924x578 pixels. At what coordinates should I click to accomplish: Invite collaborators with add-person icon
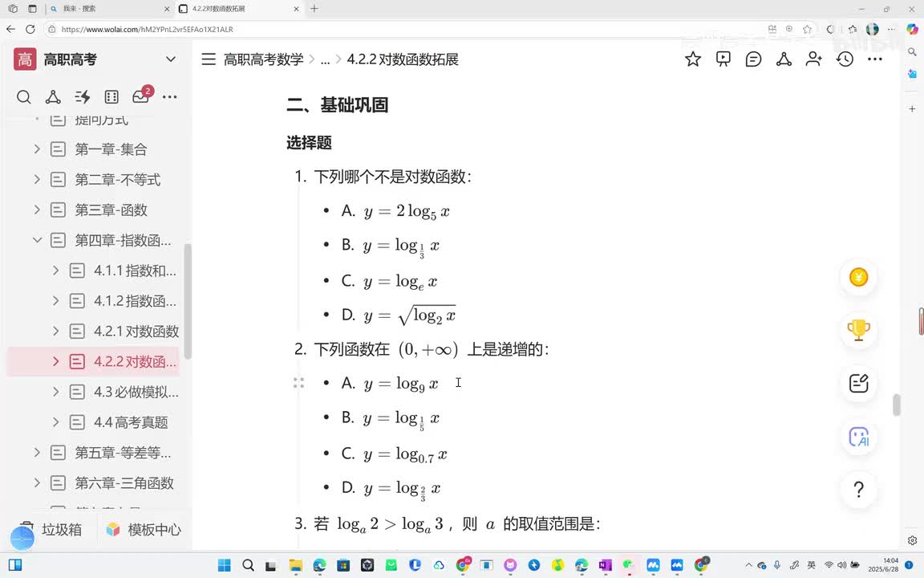coord(814,59)
